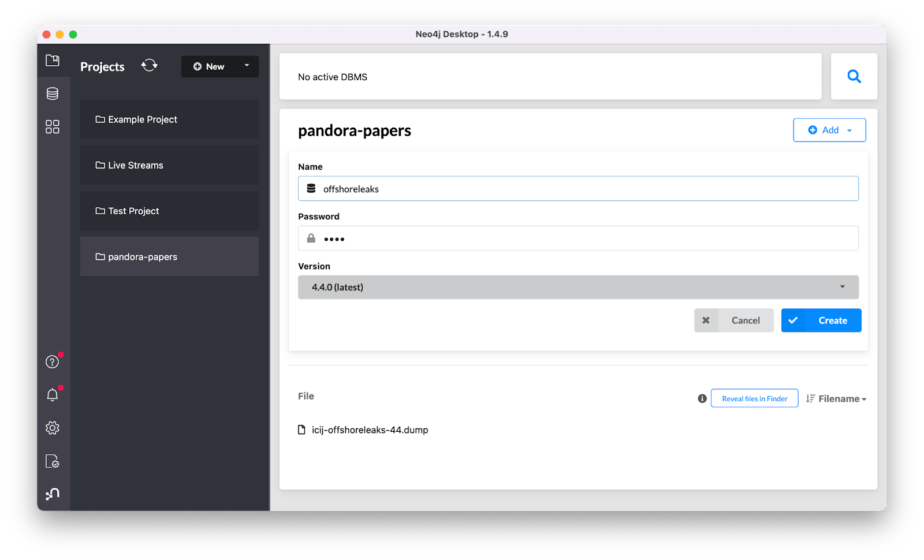Select the Live Streams project
924x560 pixels.
169,165
